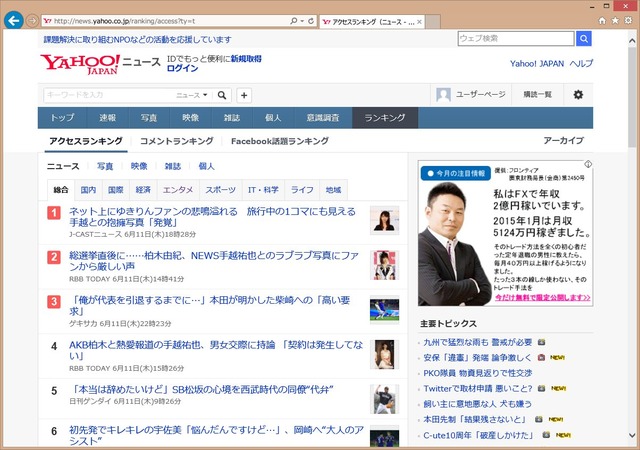Focus the ウェブ検索 input field
This screenshot has width=640, height=450.
click(x=516, y=39)
